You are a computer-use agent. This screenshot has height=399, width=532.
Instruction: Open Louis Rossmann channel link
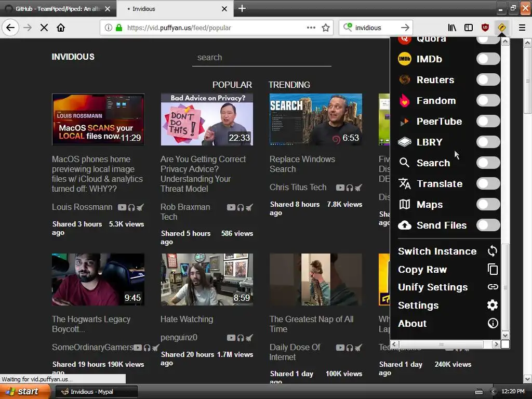(x=82, y=207)
